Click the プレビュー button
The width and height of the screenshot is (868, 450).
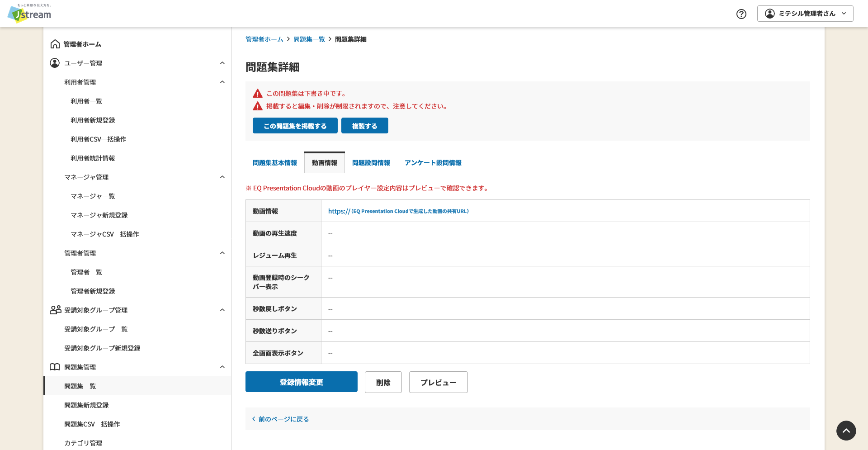(439, 382)
